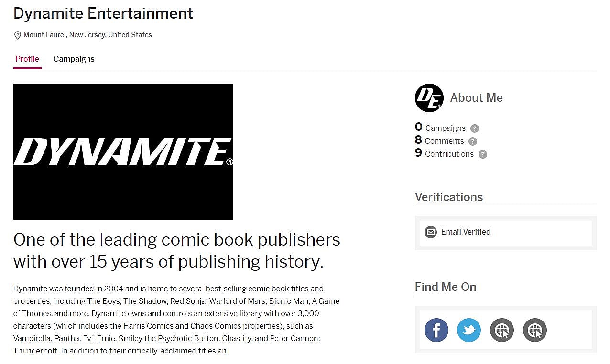The width and height of the screenshot is (610, 364).
Task: Click the Dynamite Entertainment page title
Action: (x=103, y=13)
